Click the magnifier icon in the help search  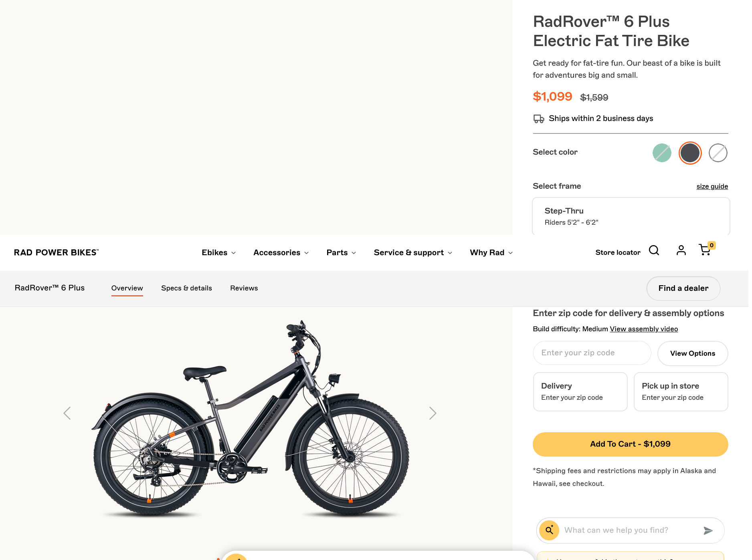click(x=549, y=530)
